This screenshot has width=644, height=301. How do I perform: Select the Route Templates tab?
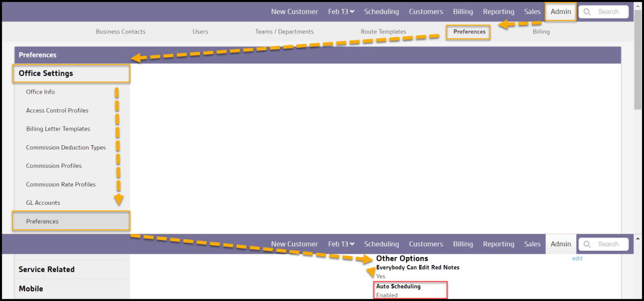[383, 31]
